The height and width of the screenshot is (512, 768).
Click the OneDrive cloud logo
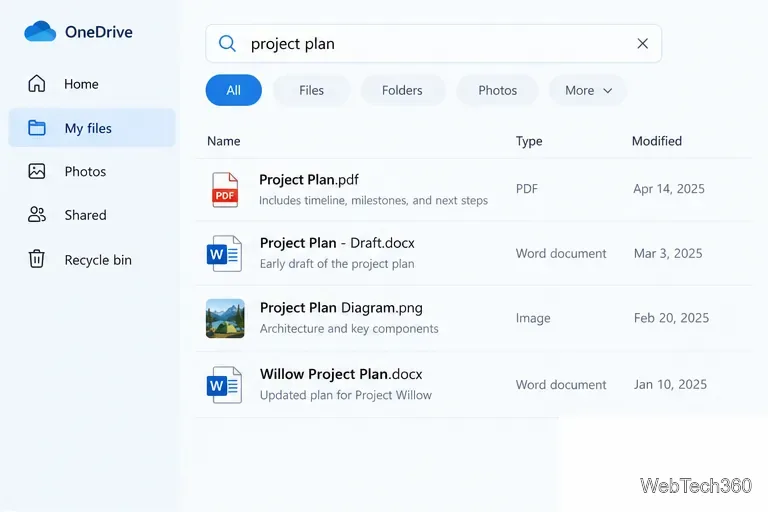coord(40,31)
